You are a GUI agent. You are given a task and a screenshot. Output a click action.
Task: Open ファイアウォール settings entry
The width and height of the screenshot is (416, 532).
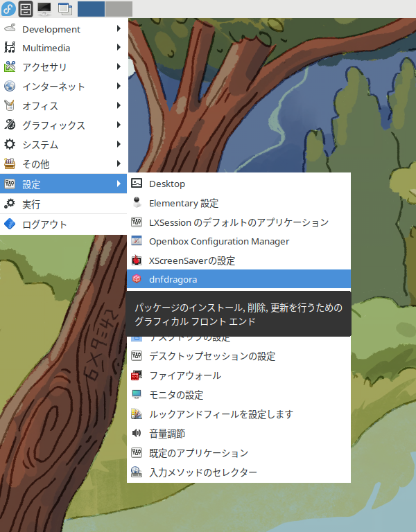coord(239,375)
